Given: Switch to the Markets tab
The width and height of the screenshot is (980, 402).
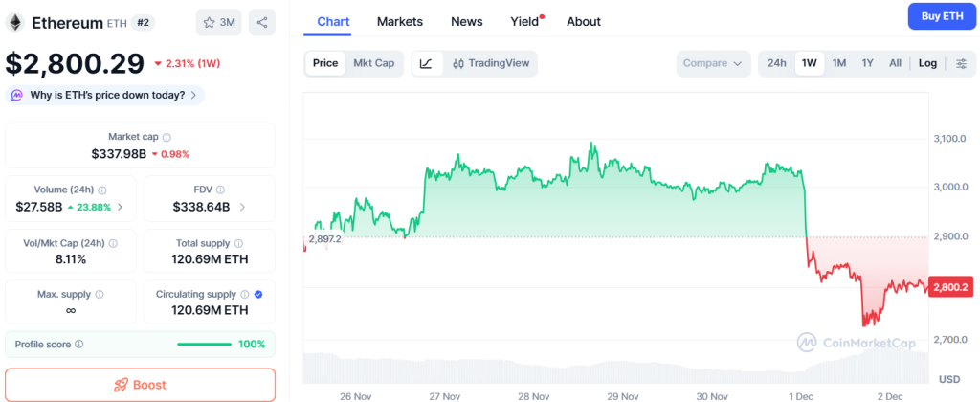Looking at the screenshot, I should [400, 21].
